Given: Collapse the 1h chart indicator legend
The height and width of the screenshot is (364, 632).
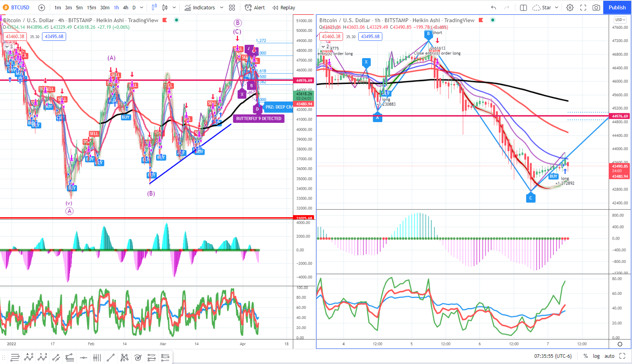Looking at the screenshot, I should [325, 46].
